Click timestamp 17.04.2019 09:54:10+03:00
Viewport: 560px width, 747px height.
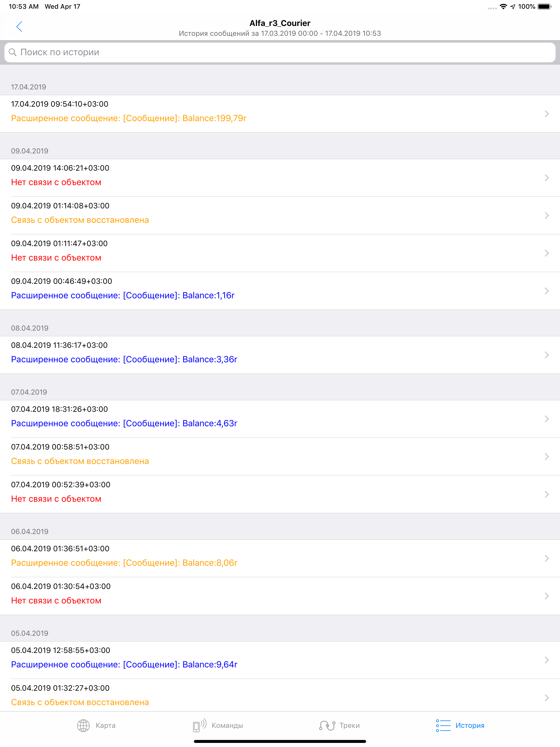(60, 104)
